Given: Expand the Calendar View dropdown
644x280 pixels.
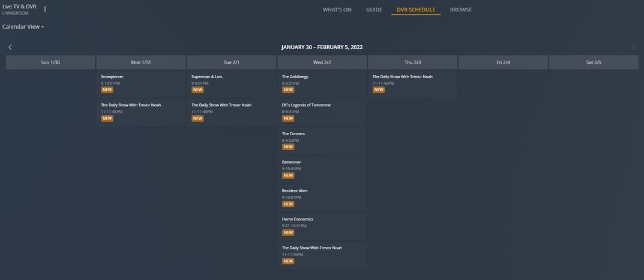Looking at the screenshot, I should tap(23, 27).
